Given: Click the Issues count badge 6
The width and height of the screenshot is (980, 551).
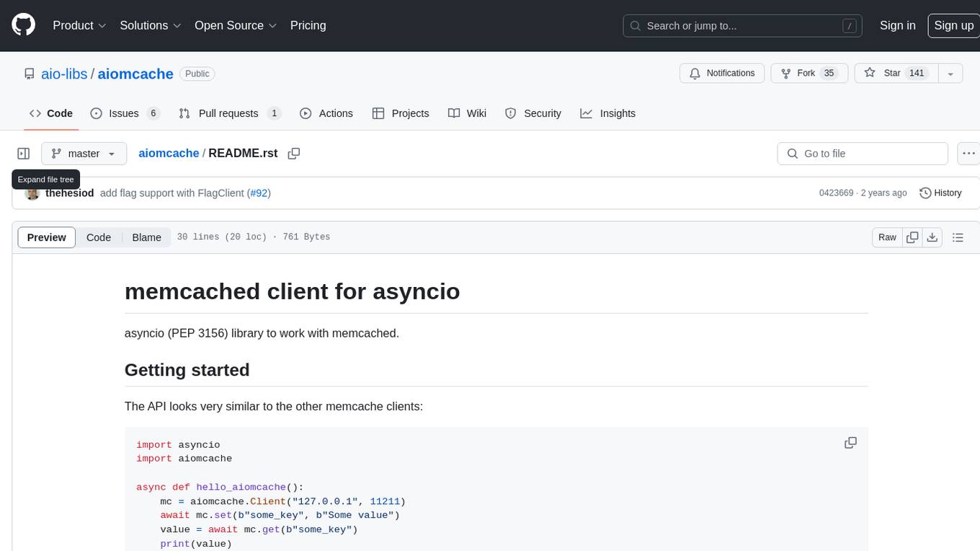Looking at the screenshot, I should point(152,113).
